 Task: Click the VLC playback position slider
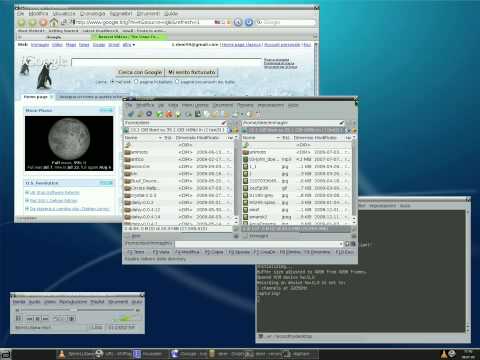[x=77, y=310]
